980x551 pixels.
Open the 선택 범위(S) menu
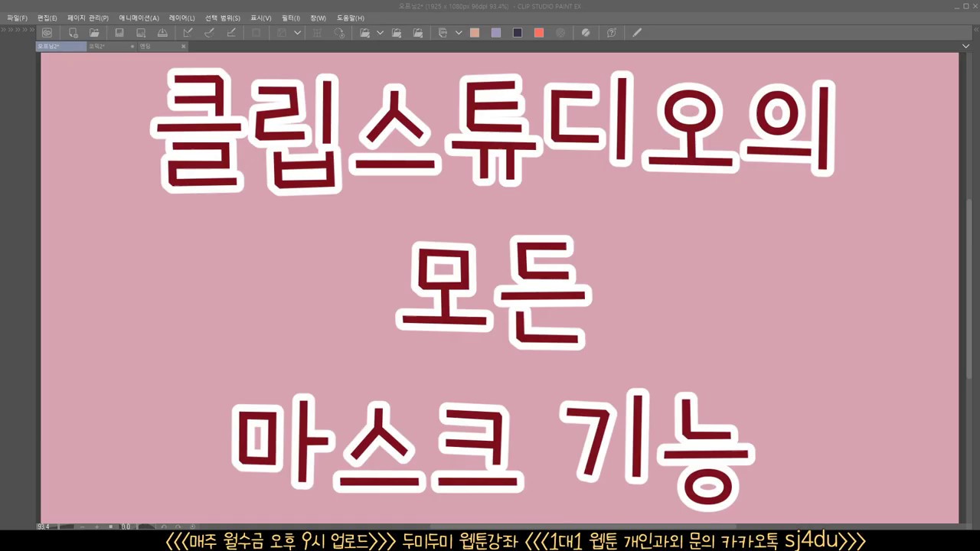coord(222,18)
